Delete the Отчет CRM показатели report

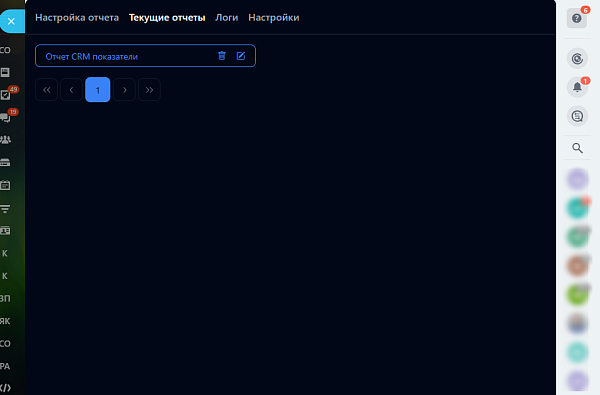222,56
